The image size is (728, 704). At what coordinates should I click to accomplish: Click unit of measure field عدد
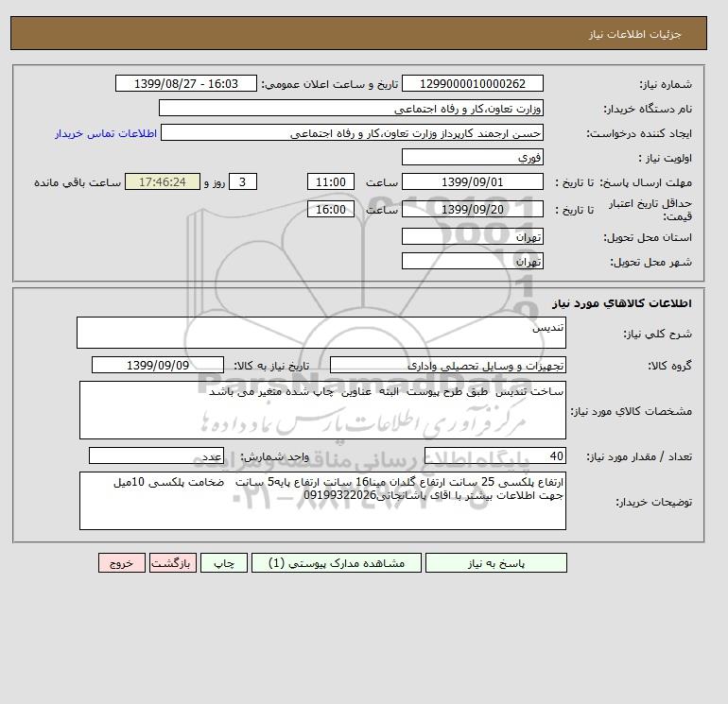[156, 455]
